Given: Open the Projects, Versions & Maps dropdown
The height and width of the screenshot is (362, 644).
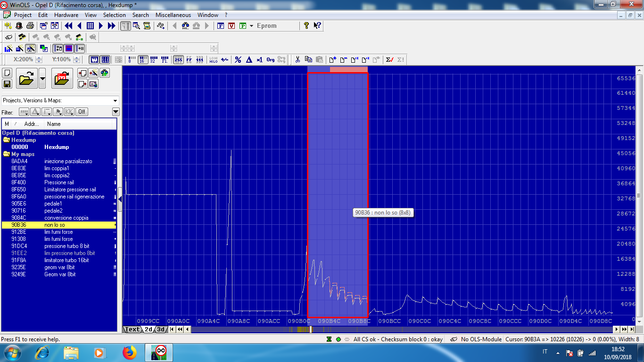Looking at the screenshot, I should tap(116, 100).
